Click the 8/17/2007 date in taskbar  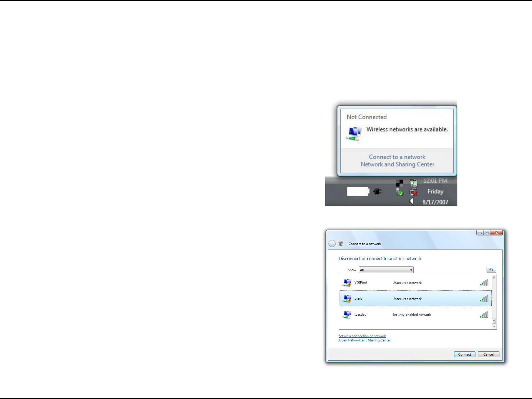tap(435, 202)
